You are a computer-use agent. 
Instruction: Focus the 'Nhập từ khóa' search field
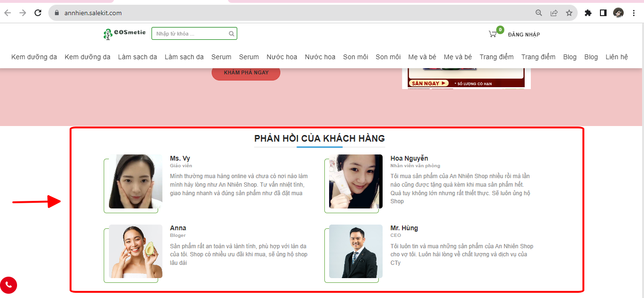pos(190,34)
